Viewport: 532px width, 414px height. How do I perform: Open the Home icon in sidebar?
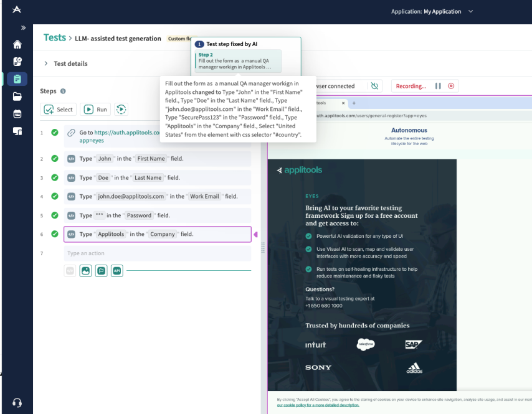coord(17,45)
